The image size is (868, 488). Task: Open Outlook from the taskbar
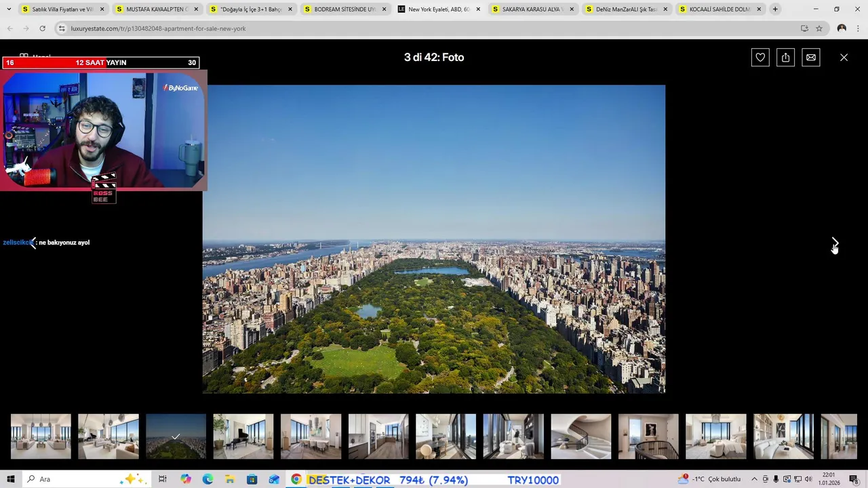pyautogui.click(x=274, y=479)
